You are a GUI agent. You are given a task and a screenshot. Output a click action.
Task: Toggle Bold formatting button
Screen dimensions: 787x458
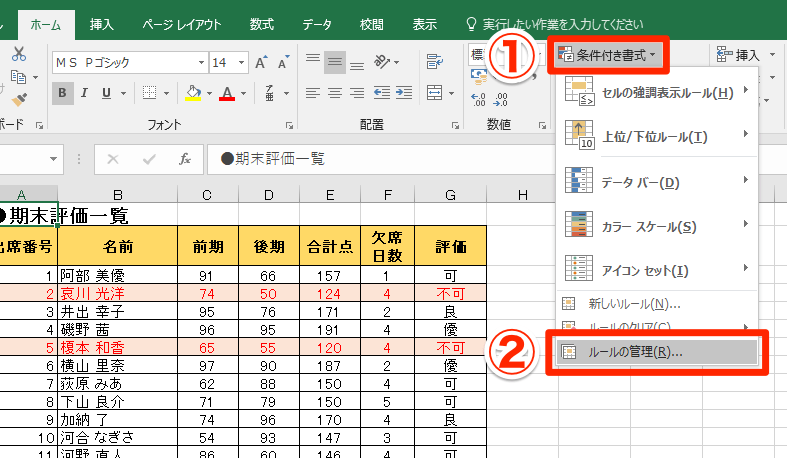click(63, 94)
